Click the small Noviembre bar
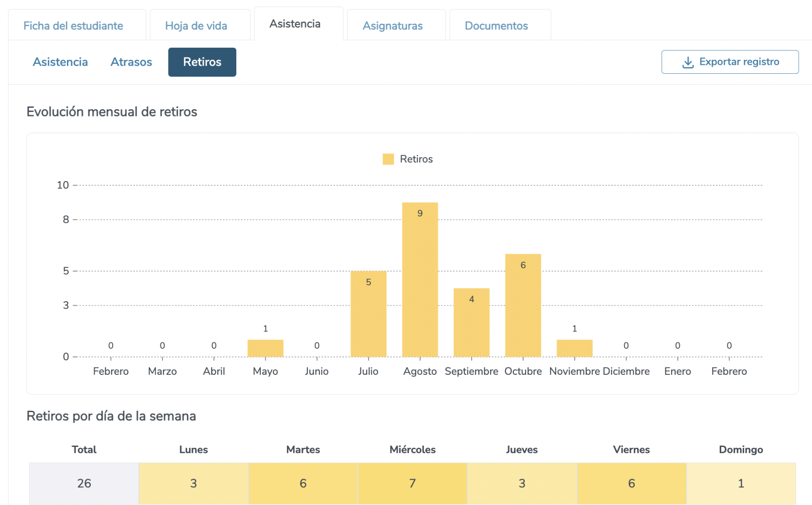 coord(574,348)
